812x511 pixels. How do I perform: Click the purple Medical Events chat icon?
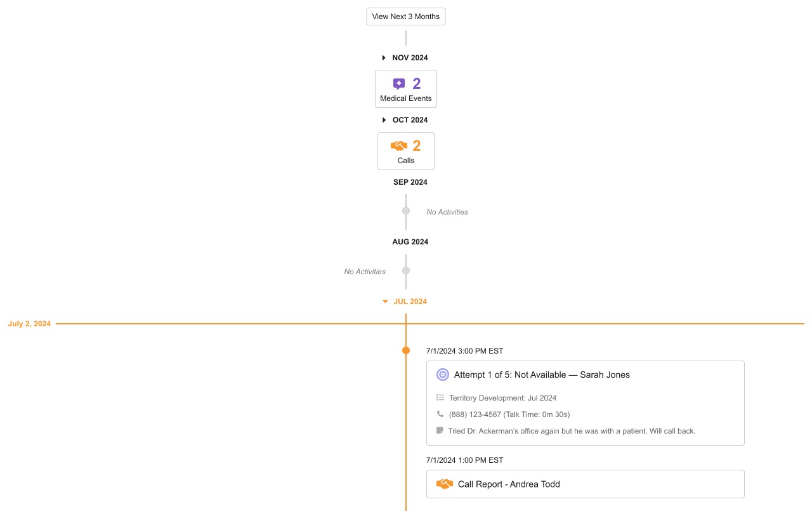click(x=399, y=84)
